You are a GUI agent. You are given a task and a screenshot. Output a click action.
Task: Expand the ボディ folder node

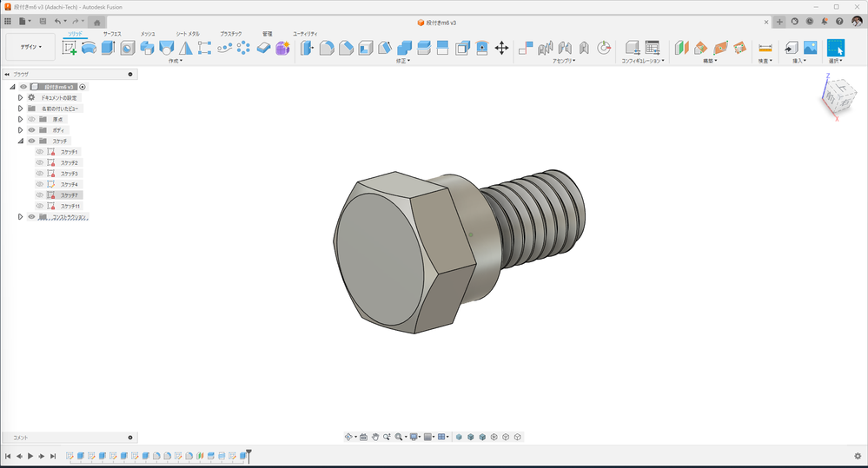(21, 130)
